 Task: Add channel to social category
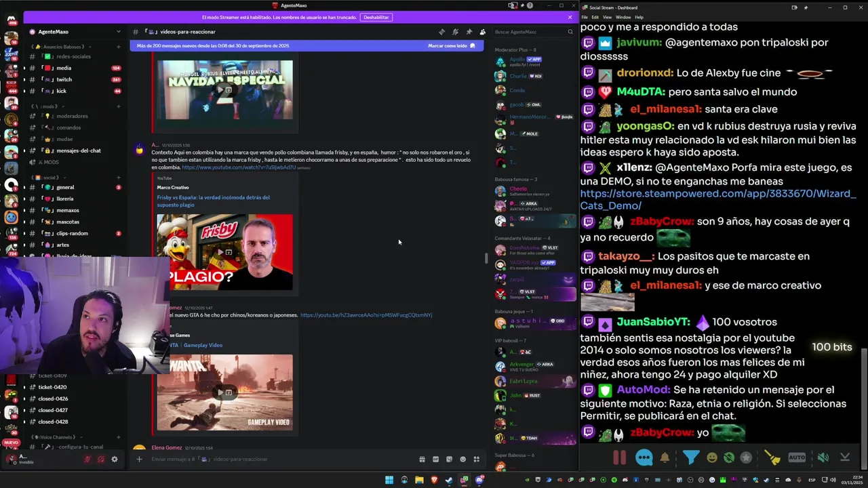119,178
